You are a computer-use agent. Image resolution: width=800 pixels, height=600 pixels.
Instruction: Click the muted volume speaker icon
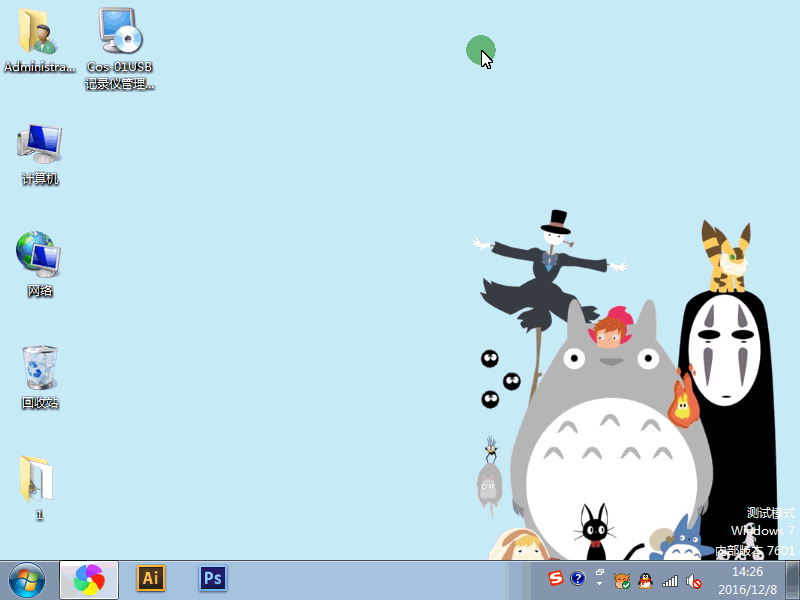[x=693, y=581]
